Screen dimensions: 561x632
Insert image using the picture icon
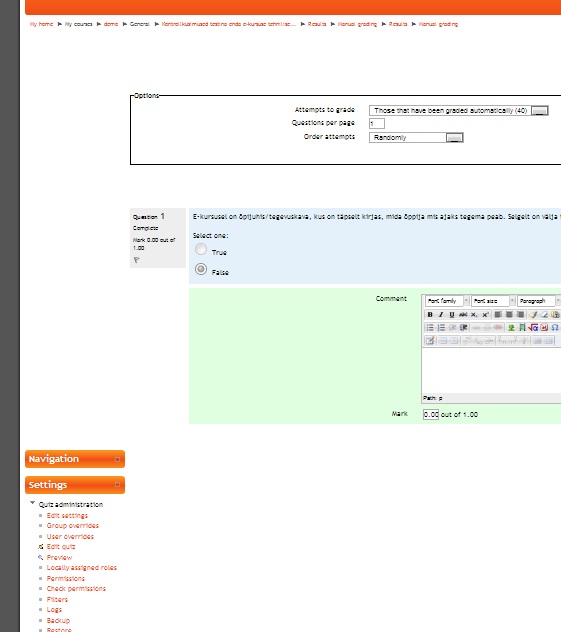coord(511,328)
